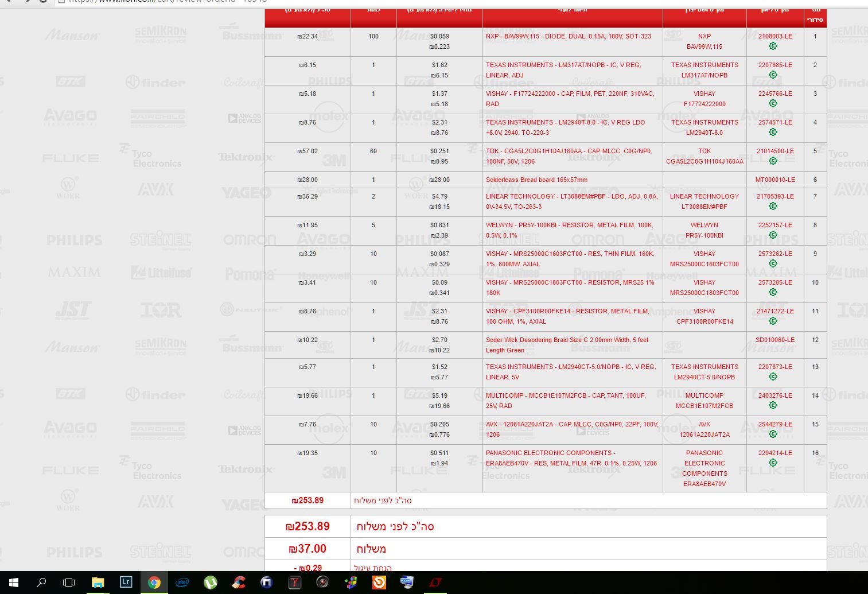Click the LT3088EM#PBF LDO description
Image resolution: width=868 pixels, height=594 pixels.
[571, 201]
